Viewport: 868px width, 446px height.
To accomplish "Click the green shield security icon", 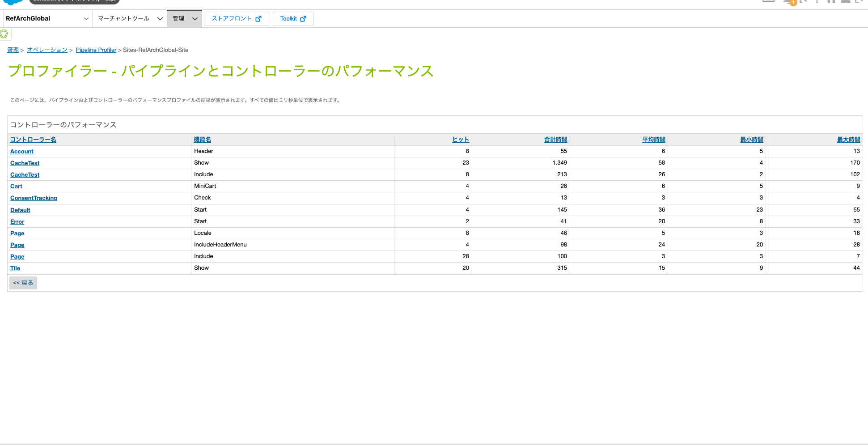I will 4,34.
